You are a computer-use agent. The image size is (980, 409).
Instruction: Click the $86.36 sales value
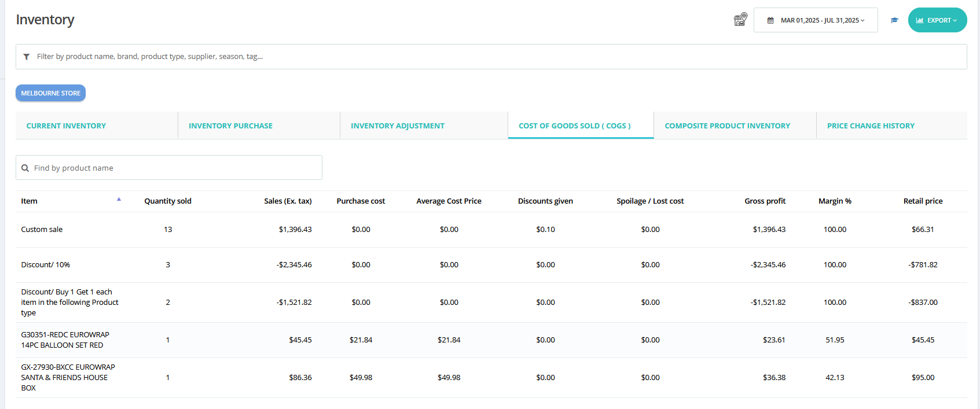(x=300, y=378)
